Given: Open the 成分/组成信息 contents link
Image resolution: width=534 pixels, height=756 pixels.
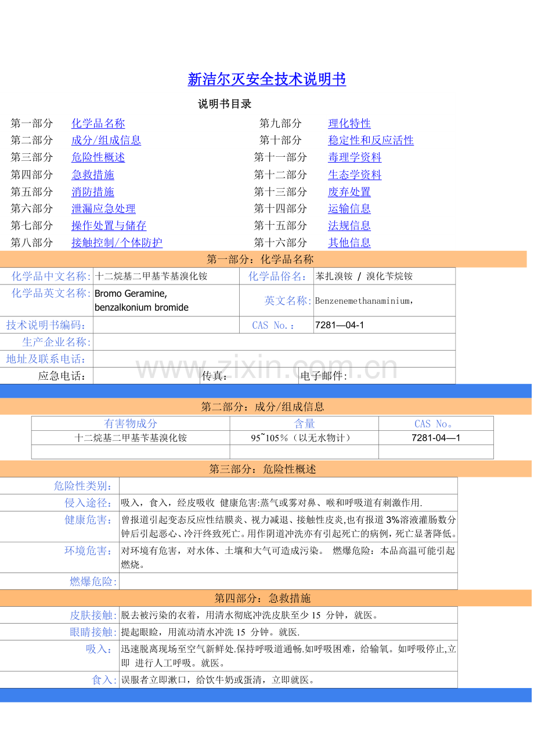Looking at the screenshot, I should (106, 141).
